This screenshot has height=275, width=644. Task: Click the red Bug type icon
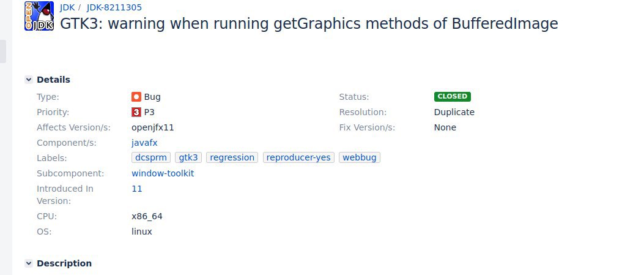tap(136, 97)
